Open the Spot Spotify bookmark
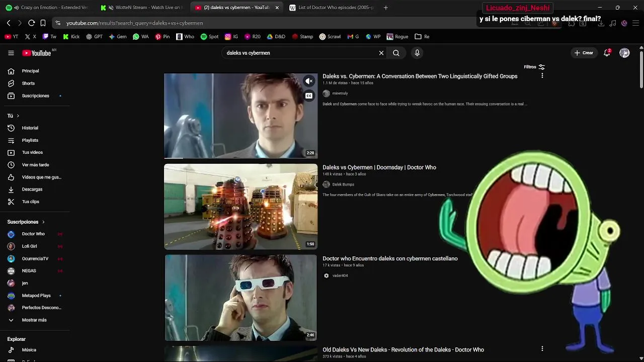This screenshot has height=362, width=644. (x=209, y=37)
